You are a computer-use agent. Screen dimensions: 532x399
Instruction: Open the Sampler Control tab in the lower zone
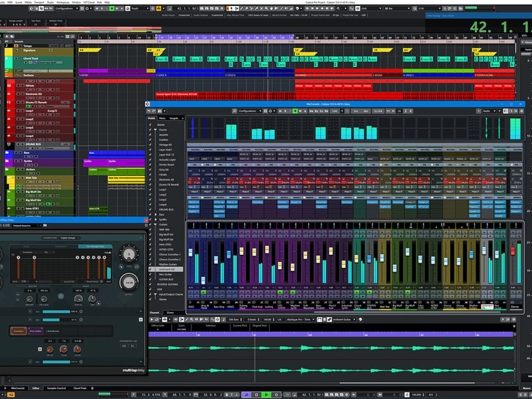click(x=56, y=388)
